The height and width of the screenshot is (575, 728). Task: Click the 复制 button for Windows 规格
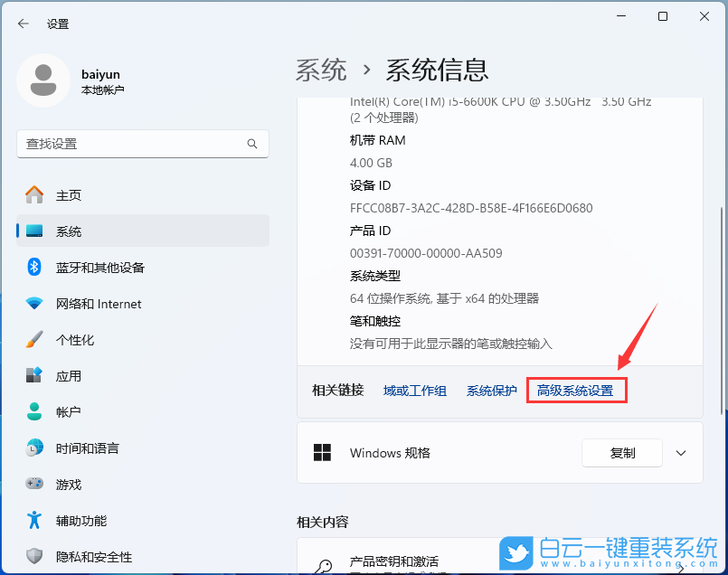point(622,453)
